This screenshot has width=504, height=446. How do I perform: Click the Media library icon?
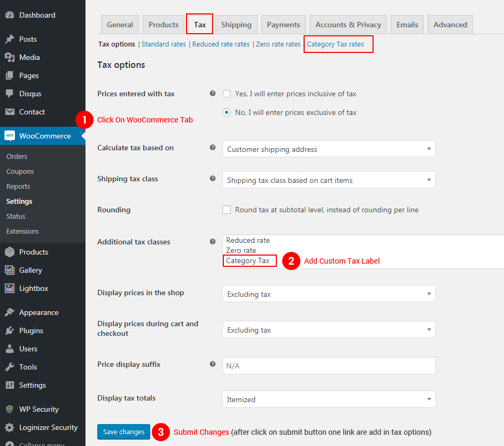pos(10,57)
